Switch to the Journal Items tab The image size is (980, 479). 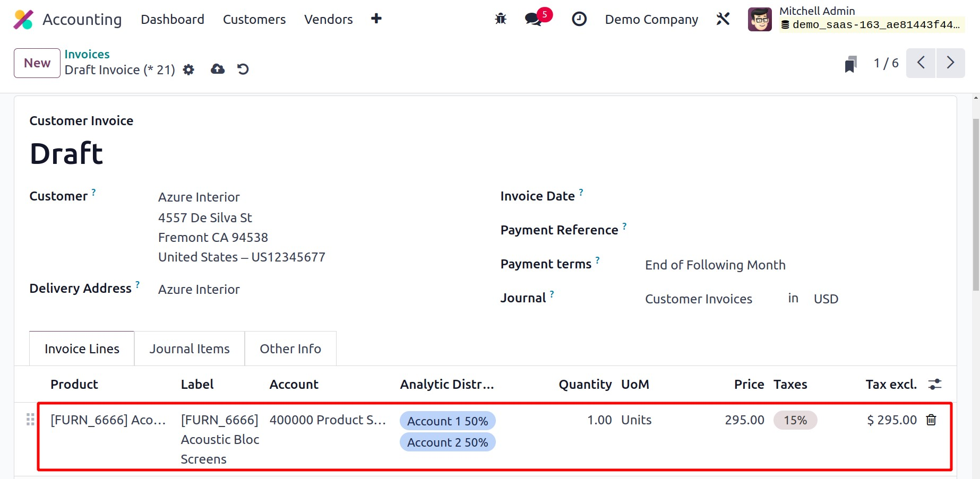(x=190, y=349)
